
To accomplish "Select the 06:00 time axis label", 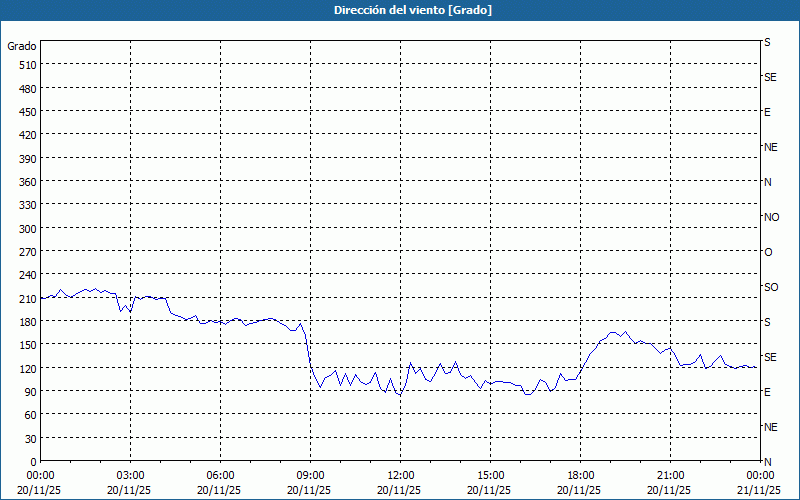I will [x=220, y=475].
